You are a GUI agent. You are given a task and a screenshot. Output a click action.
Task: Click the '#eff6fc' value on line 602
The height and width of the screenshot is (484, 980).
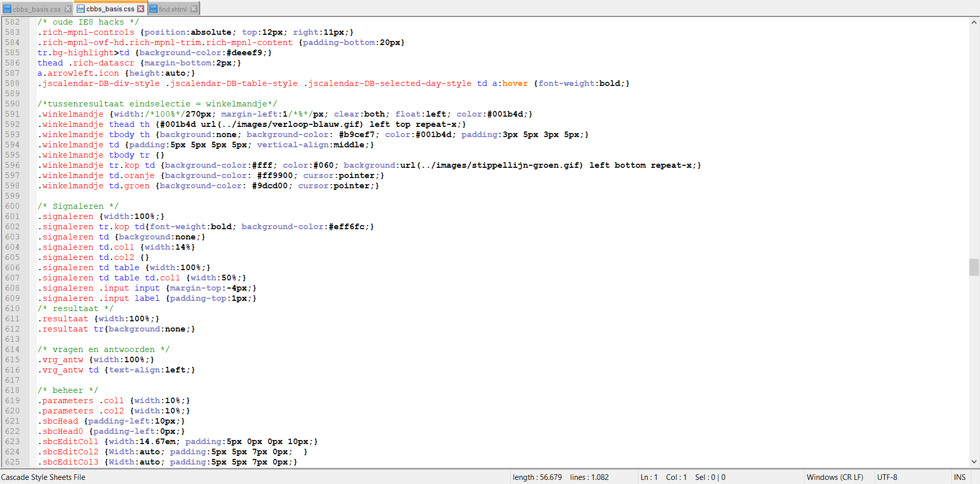pyautogui.click(x=346, y=227)
